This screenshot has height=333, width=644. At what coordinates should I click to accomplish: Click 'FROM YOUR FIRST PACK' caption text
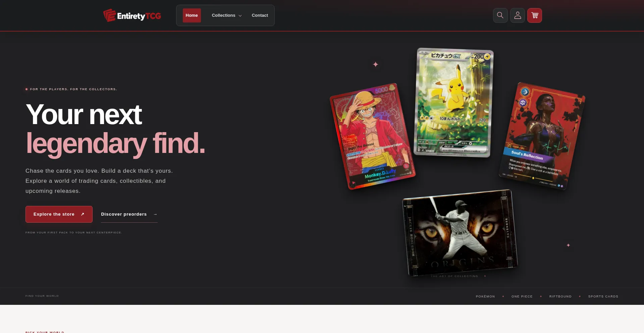(x=74, y=232)
